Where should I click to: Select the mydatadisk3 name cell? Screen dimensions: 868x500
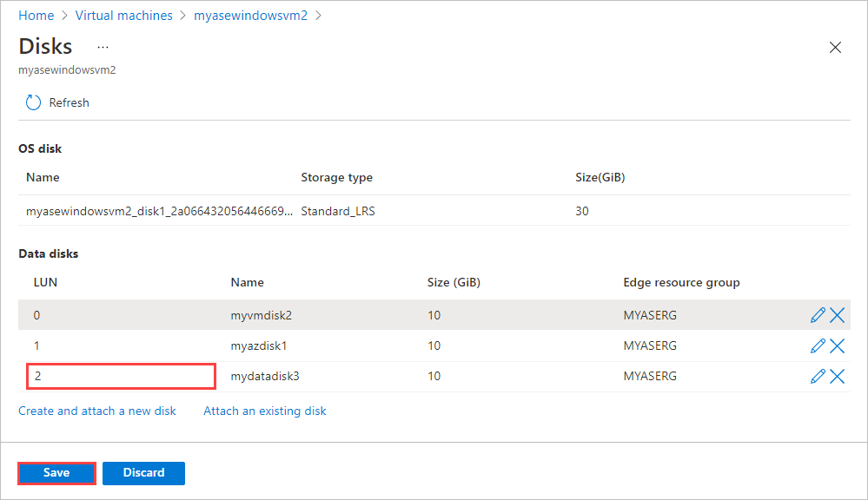(265, 376)
